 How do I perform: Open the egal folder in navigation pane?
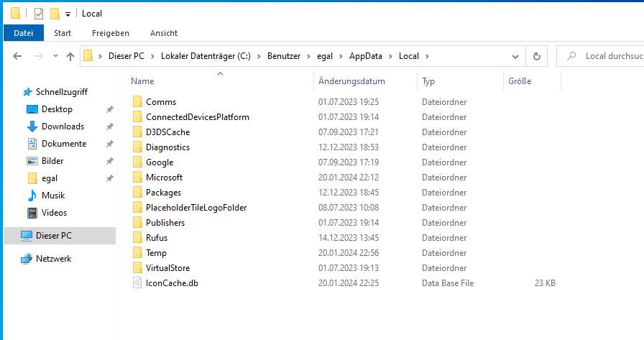coord(50,178)
